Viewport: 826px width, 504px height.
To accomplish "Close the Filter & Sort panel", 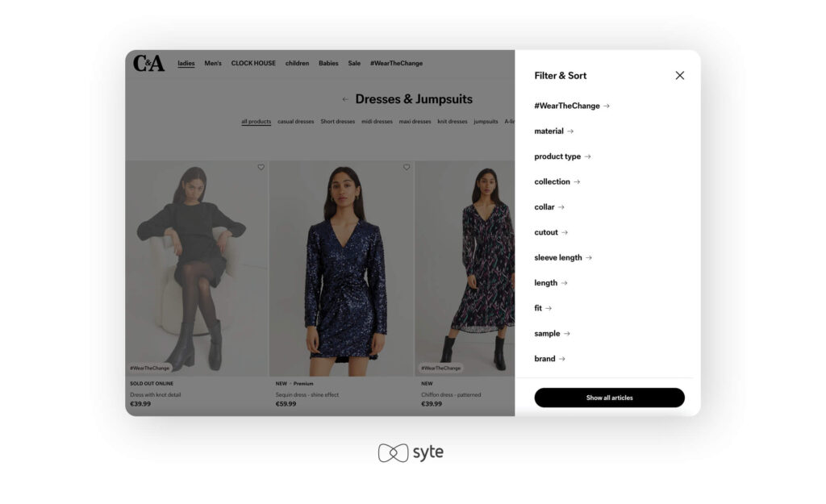I will pos(679,75).
